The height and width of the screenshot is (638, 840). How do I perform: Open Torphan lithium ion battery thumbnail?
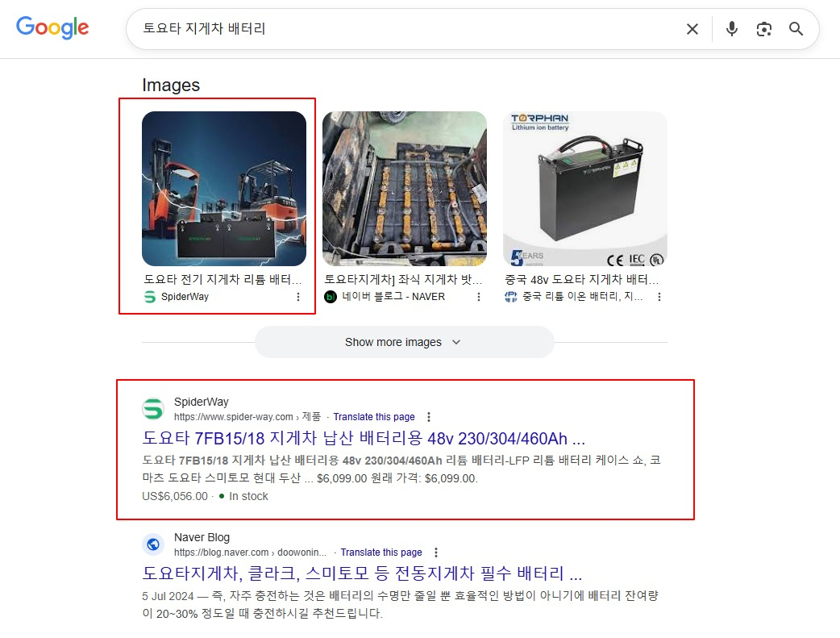coord(585,189)
